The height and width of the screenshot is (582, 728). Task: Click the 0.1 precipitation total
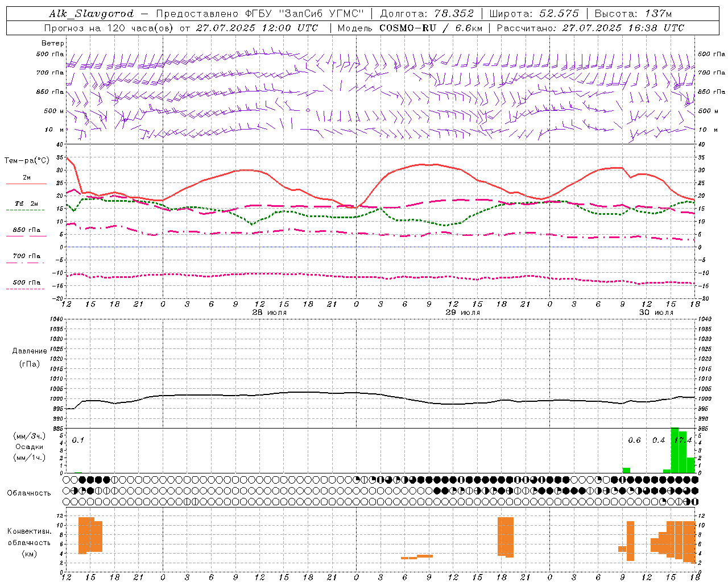coord(78,440)
